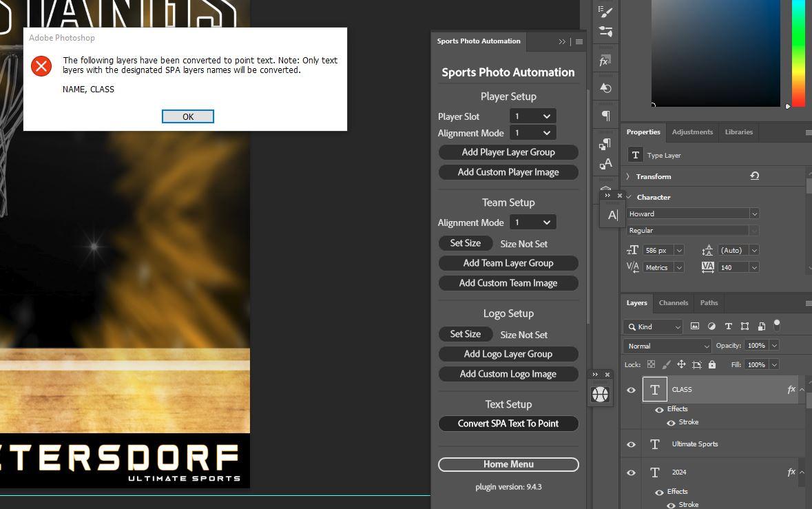Click the Type Layer T icon in Properties
The height and width of the screenshot is (509, 812).
(636, 155)
